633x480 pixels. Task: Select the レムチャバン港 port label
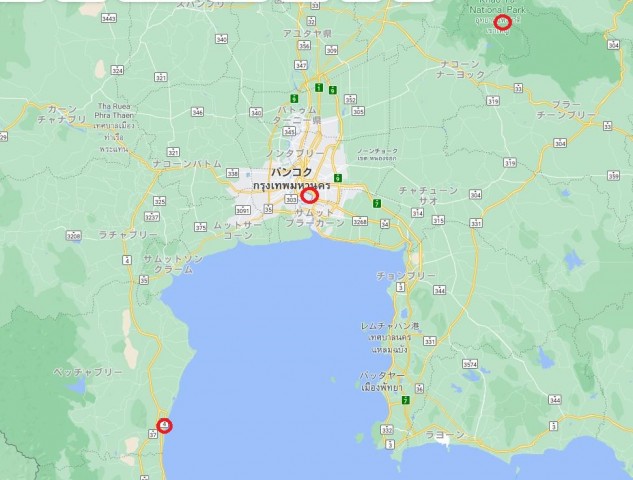click(x=390, y=326)
